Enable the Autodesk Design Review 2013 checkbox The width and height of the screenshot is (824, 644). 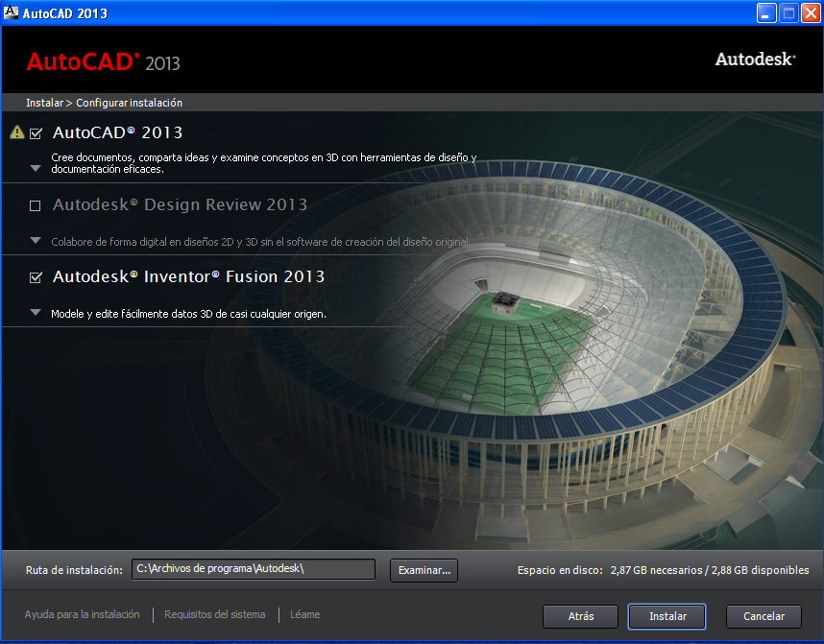pos(36,205)
